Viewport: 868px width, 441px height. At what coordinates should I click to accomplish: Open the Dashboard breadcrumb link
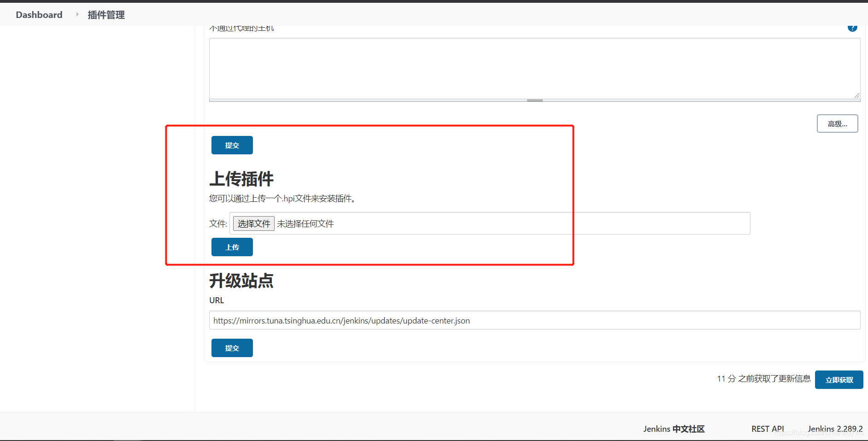39,15
